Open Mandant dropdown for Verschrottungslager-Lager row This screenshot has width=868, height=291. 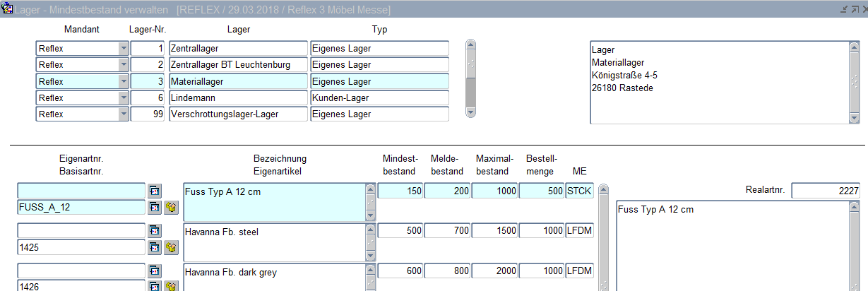124,114
